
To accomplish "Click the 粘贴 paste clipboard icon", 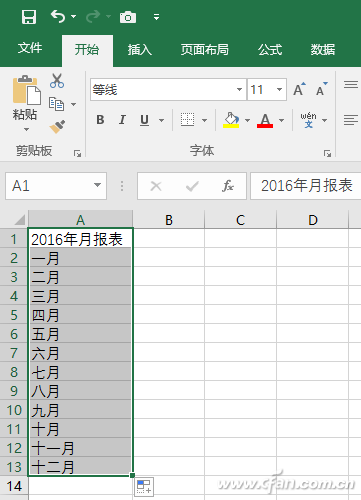I will coord(27,90).
